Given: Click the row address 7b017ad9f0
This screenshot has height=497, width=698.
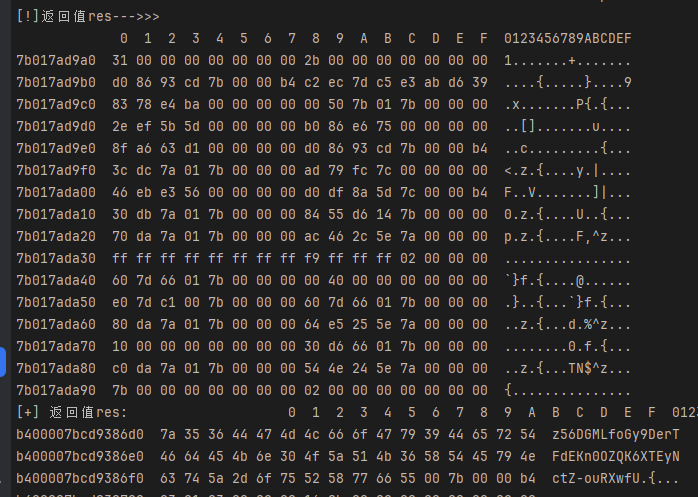Looking at the screenshot, I should pos(56,170).
